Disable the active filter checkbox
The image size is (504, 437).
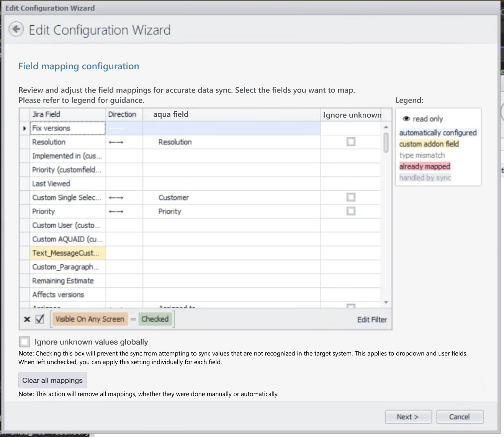click(x=40, y=319)
